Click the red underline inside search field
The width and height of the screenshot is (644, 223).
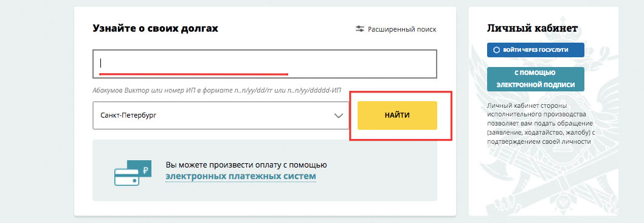point(193,74)
